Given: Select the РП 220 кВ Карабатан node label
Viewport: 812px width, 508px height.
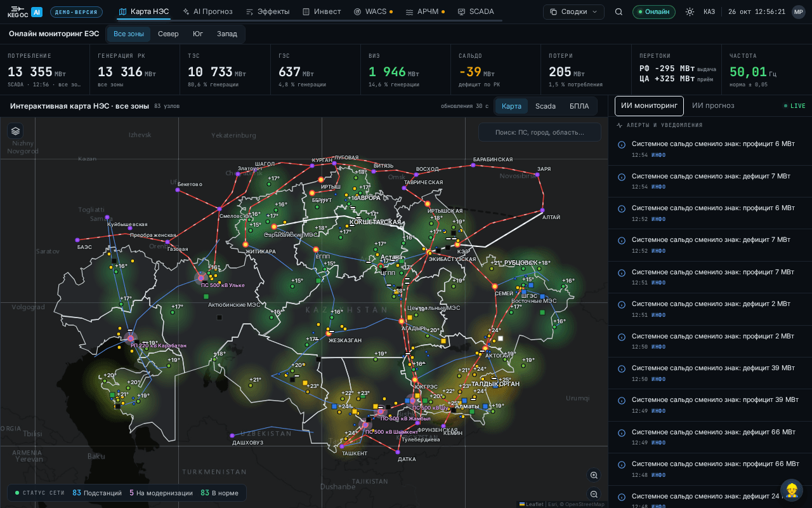Looking at the screenshot, I should (x=159, y=345).
